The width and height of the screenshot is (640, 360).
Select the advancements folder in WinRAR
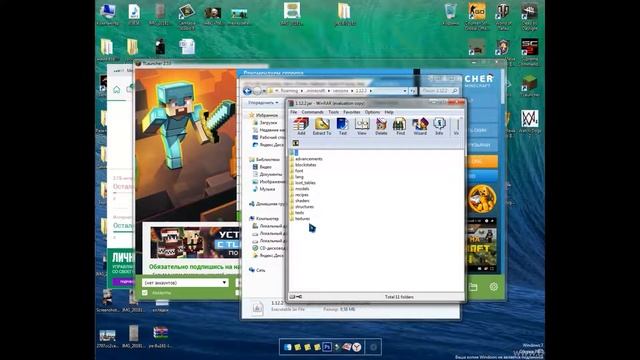pyautogui.click(x=306, y=159)
